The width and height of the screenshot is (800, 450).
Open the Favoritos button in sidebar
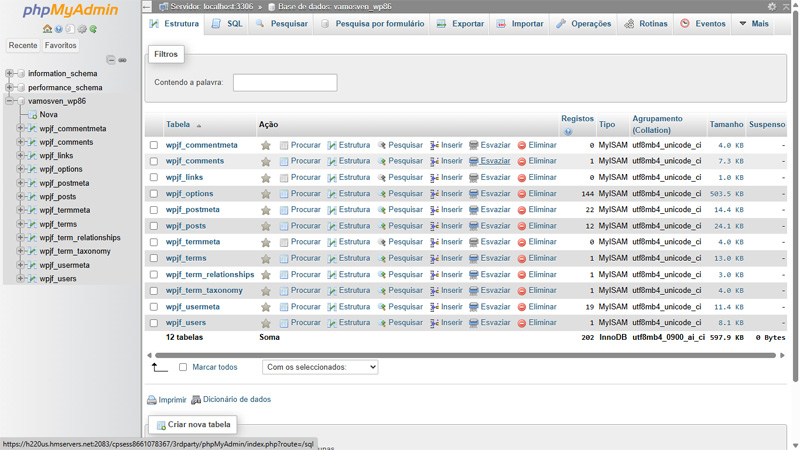coord(60,45)
